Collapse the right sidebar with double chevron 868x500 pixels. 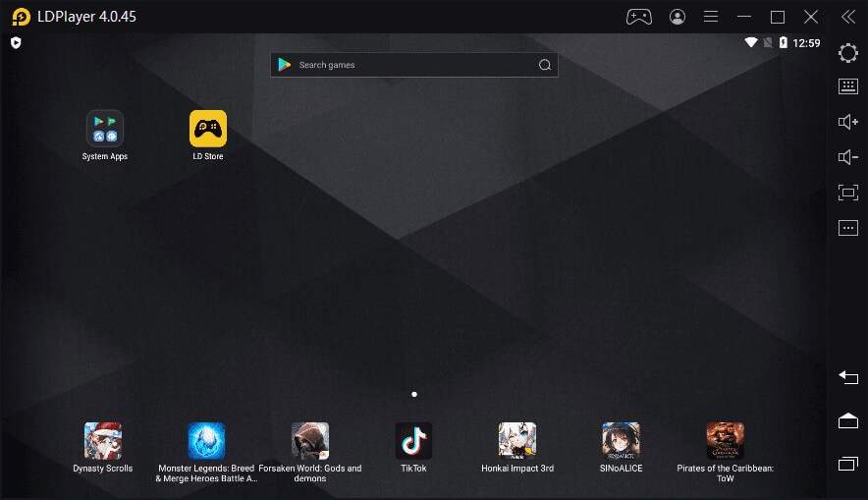click(848, 17)
